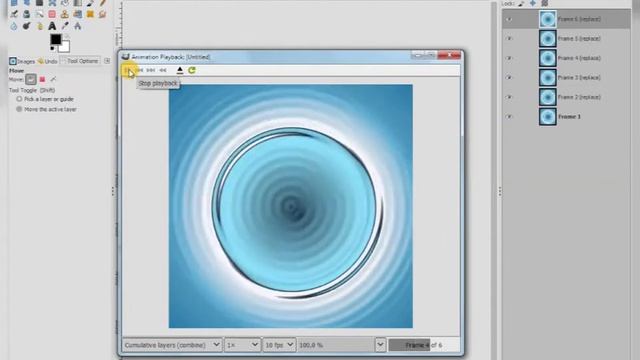Hide Frame 3 layer eye
The width and height of the screenshot is (640, 360).
(509, 78)
